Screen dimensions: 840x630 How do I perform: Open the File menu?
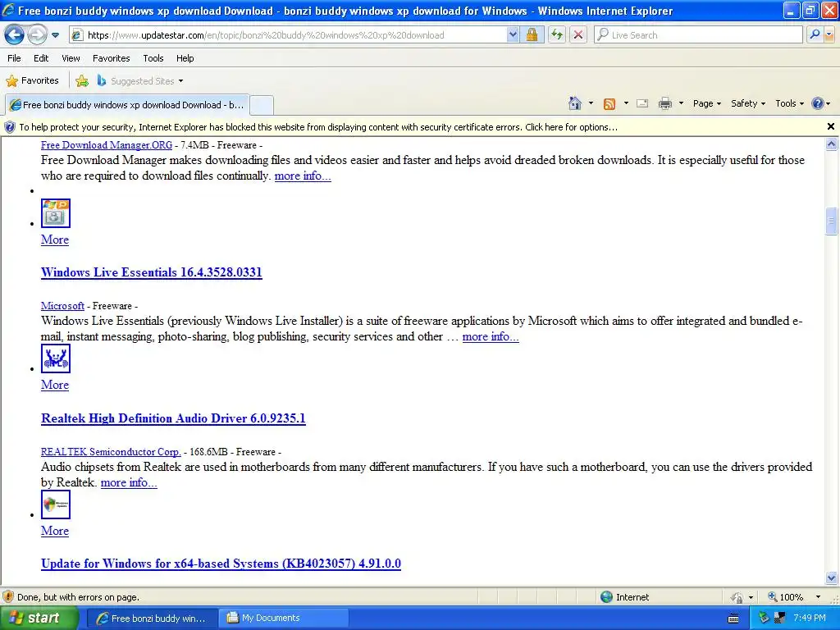pos(15,58)
